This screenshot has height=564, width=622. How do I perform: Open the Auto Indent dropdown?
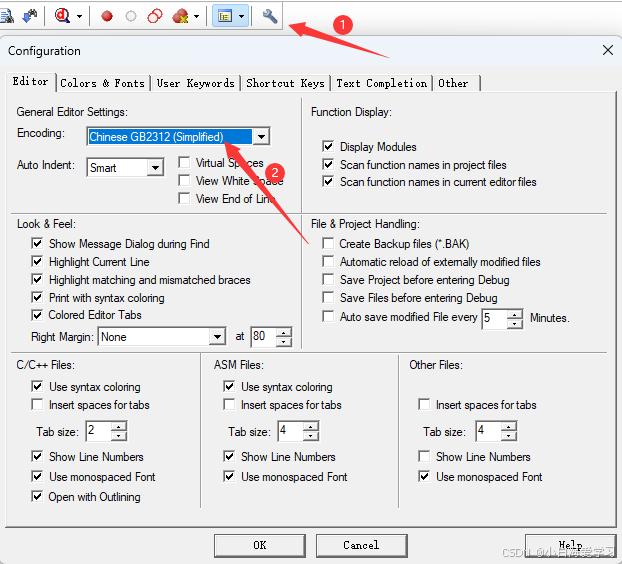coord(155,168)
